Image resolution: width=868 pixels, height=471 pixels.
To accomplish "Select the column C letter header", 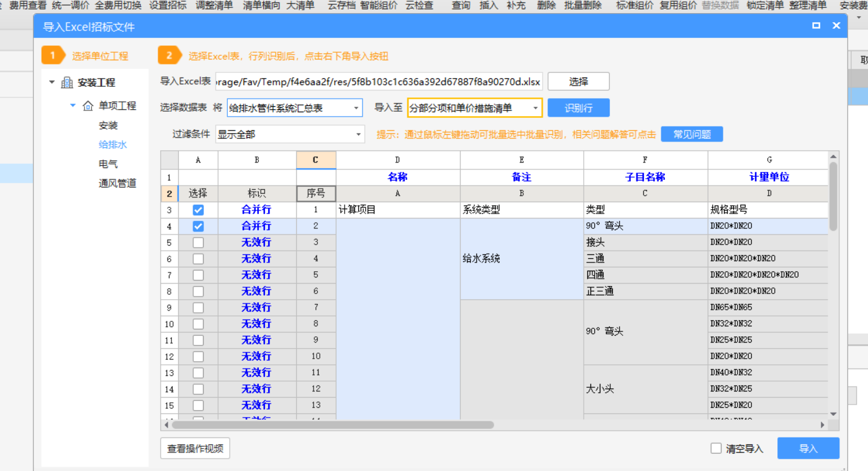I will (316, 160).
